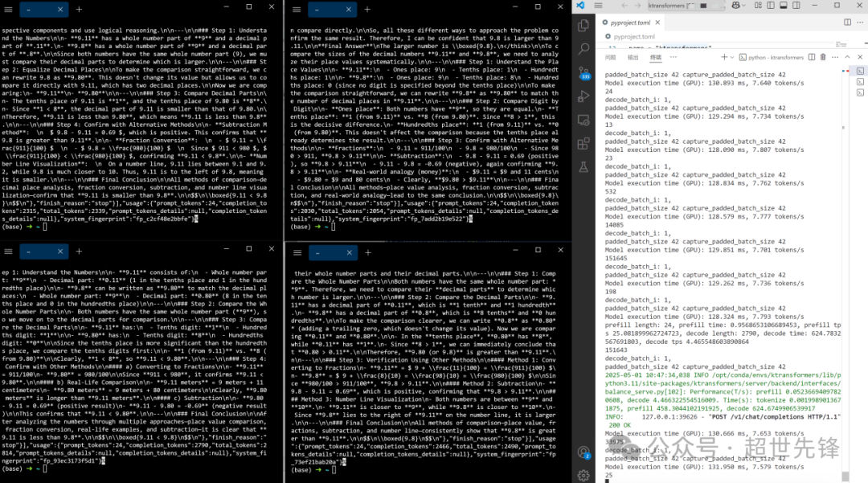Click the VS Code terminal vertical scrollbar
This screenshot has width=868, height=483.
[x=845, y=477]
